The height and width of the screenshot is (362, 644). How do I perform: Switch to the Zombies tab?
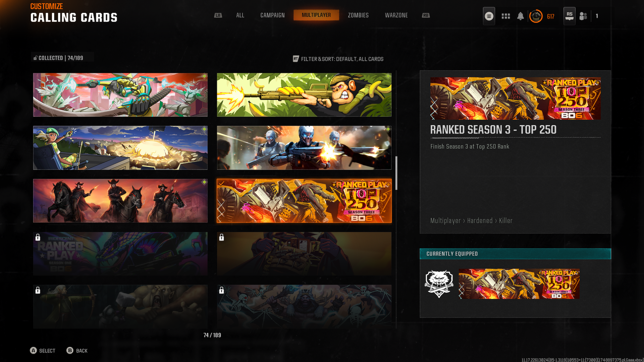point(358,15)
